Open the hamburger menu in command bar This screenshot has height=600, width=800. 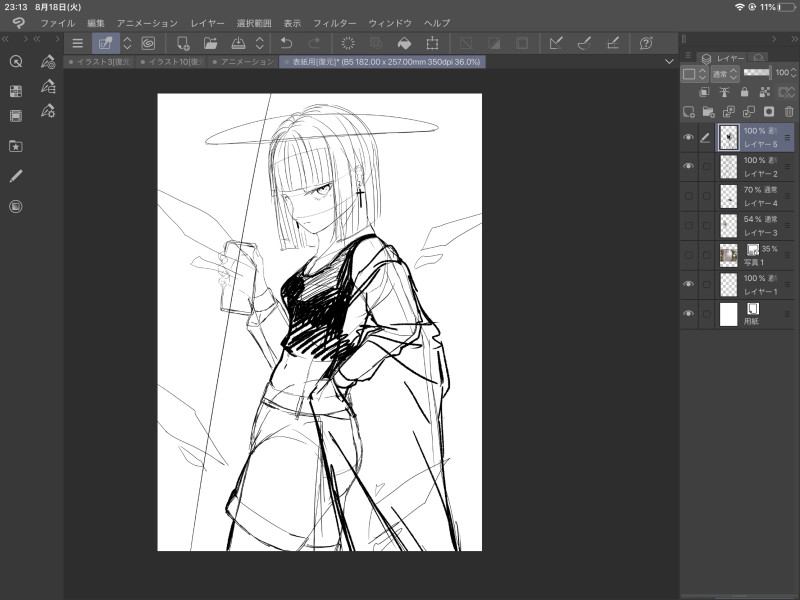78,43
